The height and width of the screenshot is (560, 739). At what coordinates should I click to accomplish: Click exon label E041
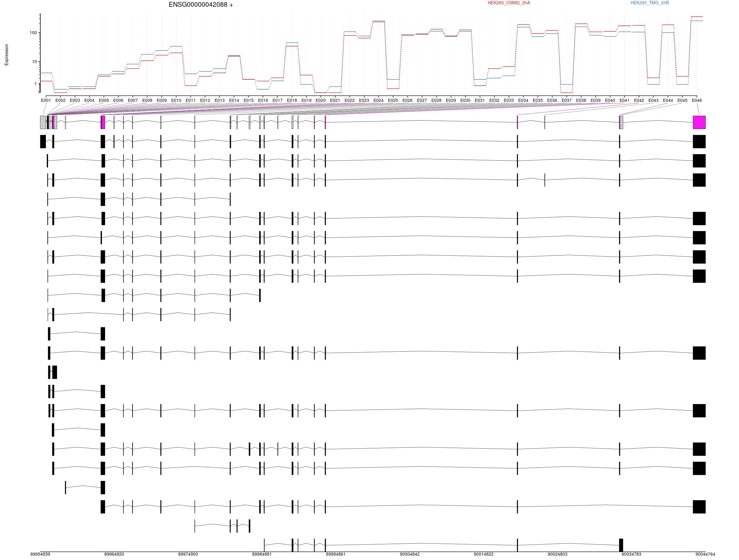(x=624, y=101)
